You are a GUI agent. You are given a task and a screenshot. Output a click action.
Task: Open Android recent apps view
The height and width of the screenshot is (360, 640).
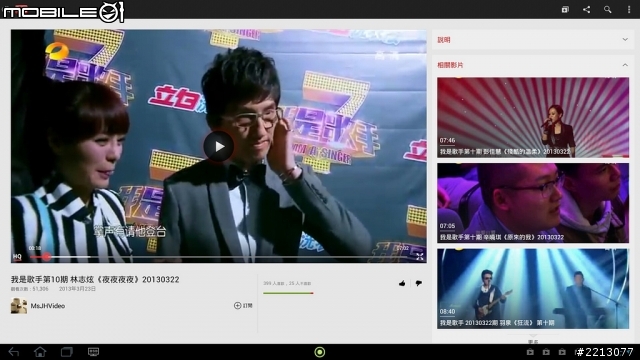point(67,352)
